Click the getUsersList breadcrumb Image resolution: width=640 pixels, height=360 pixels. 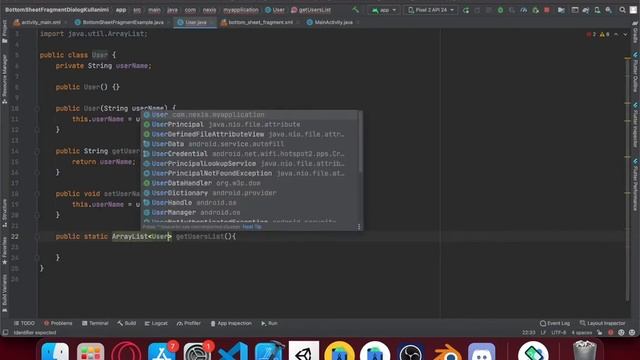tap(311, 10)
